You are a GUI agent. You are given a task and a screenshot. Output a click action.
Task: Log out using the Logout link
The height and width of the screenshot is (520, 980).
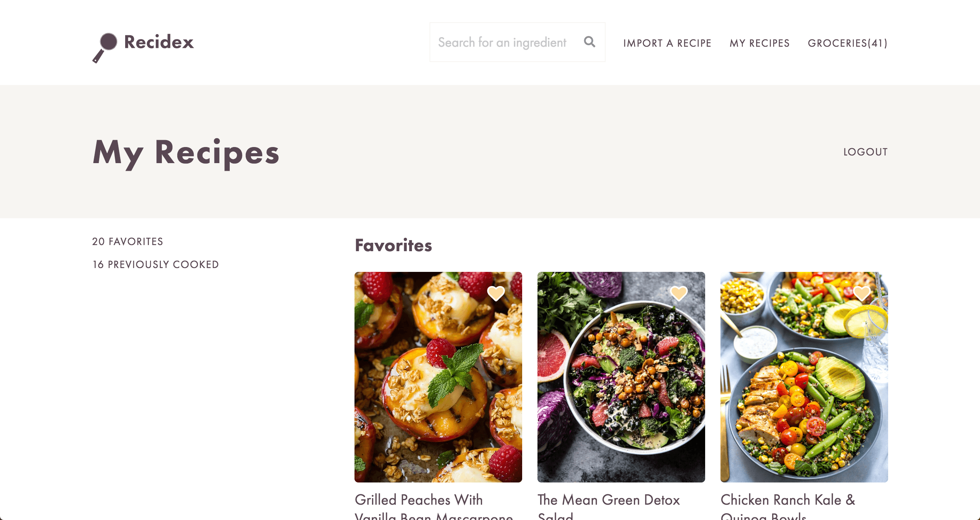[866, 152]
